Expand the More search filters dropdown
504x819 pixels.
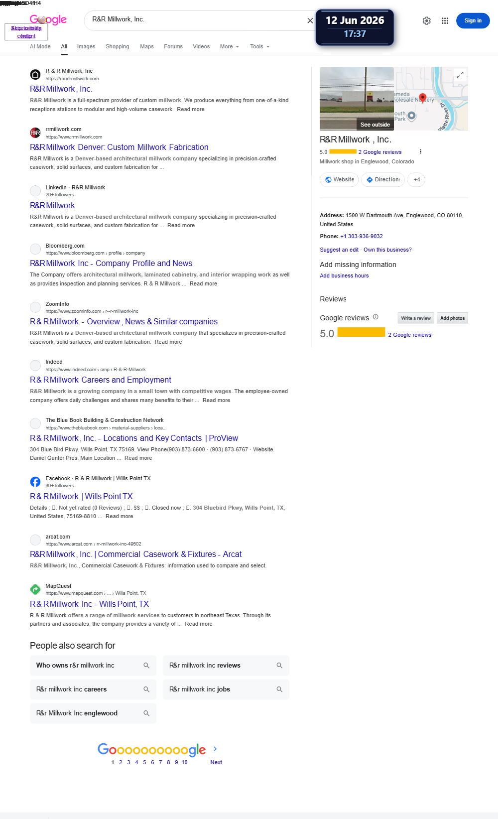pos(230,46)
